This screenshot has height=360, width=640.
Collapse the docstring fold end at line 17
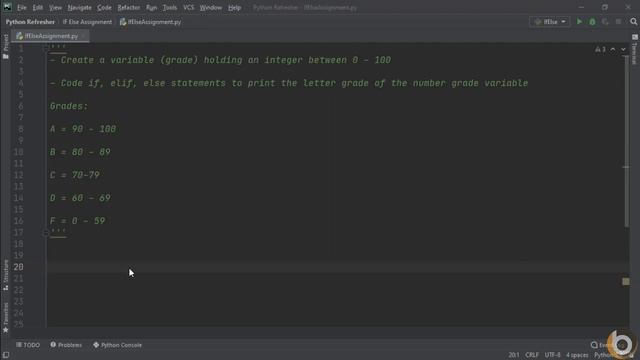click(46, 233)
